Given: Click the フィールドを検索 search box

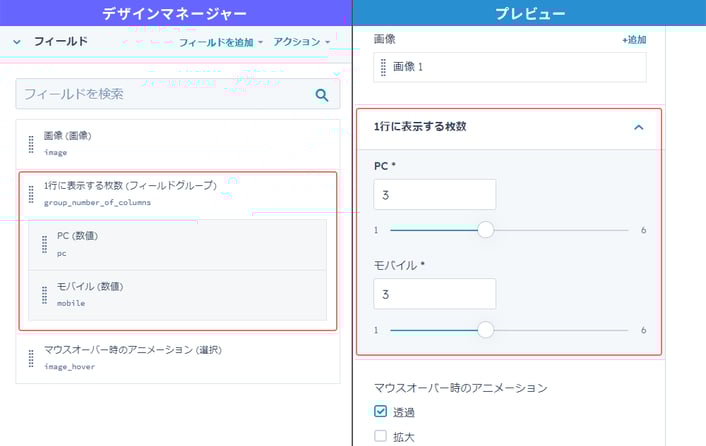Looking at the screenshot, I should [x=177, y=94].
